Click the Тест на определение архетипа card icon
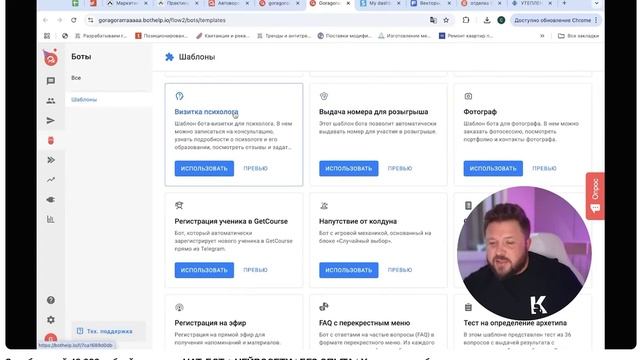 [x=468, y=307]
